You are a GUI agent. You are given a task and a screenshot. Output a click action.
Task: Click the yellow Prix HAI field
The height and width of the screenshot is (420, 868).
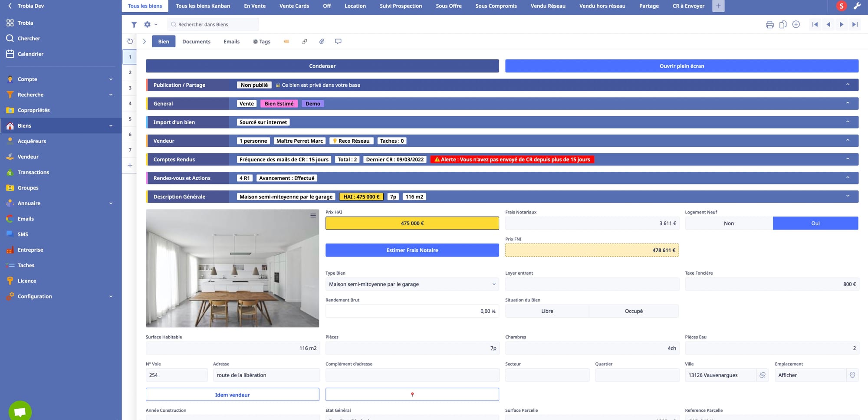(x=412, y=223)
